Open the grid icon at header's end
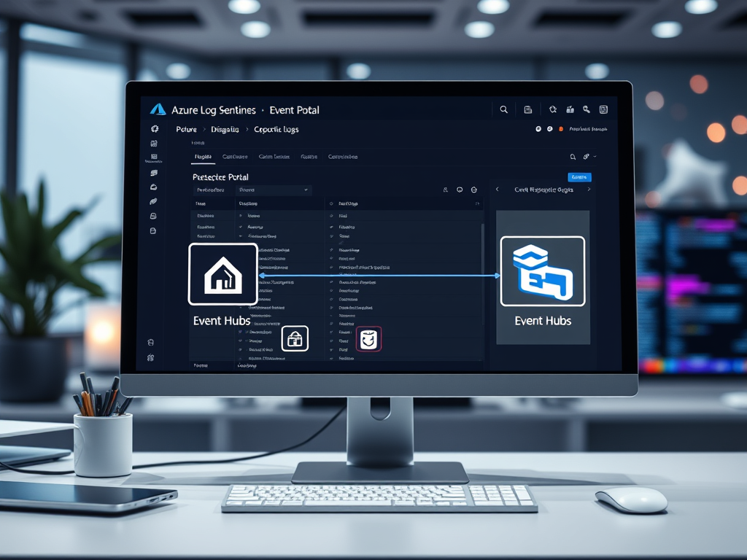Viewport: 747px width, 560px height. point(603,109)
